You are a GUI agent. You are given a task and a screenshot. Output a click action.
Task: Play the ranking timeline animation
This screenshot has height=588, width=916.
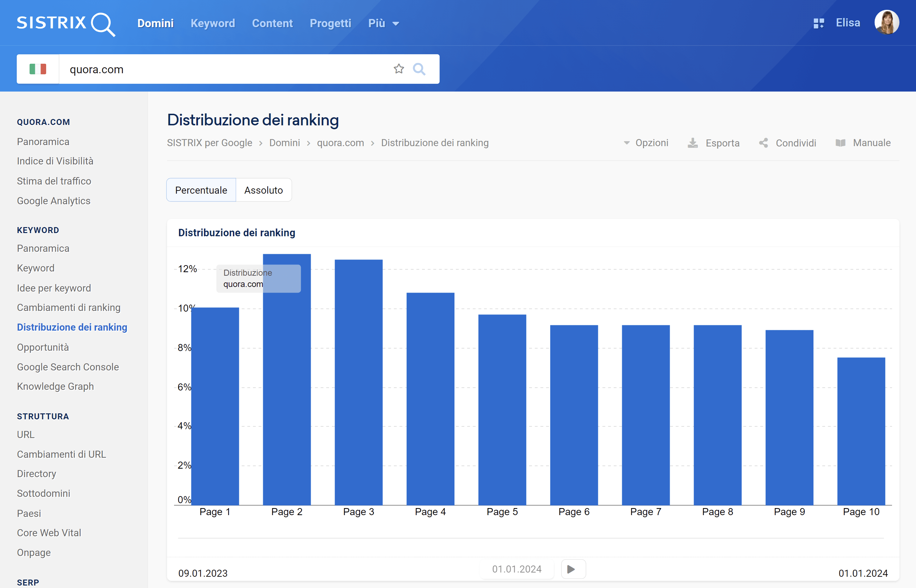573,569
